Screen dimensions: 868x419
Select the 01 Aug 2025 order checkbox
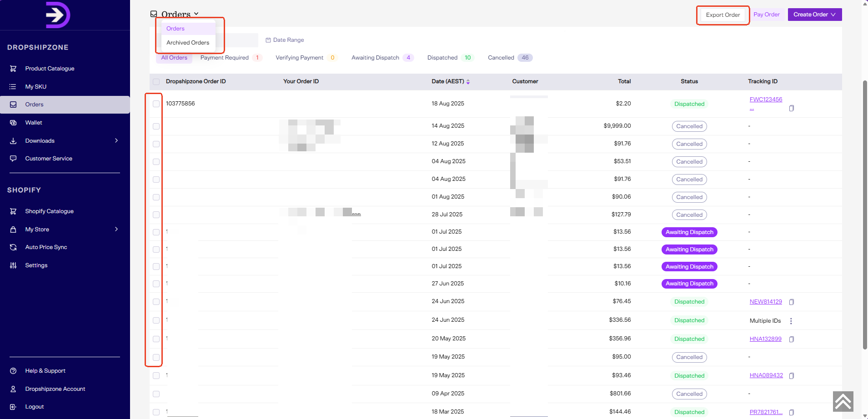pyautogui.click(x=156, y=197)
